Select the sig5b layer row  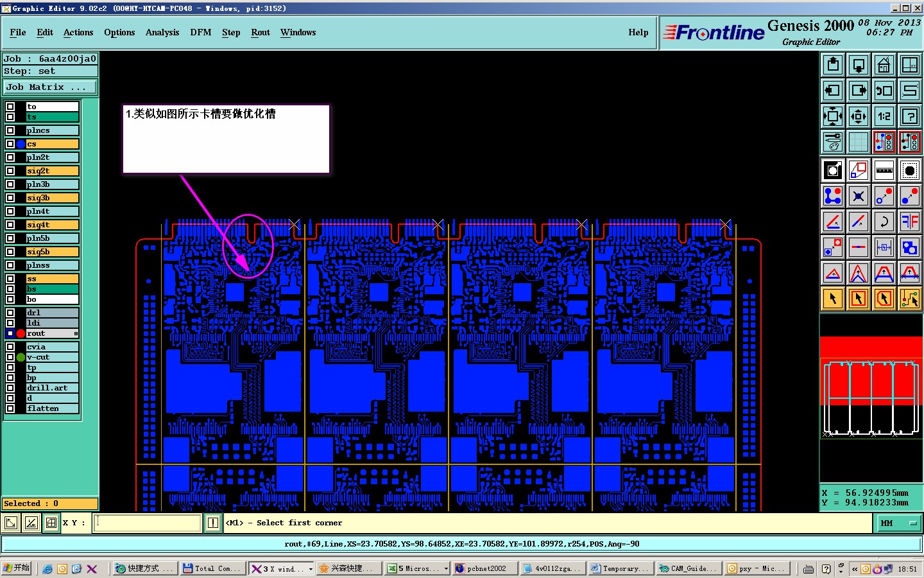click(52, 252)
